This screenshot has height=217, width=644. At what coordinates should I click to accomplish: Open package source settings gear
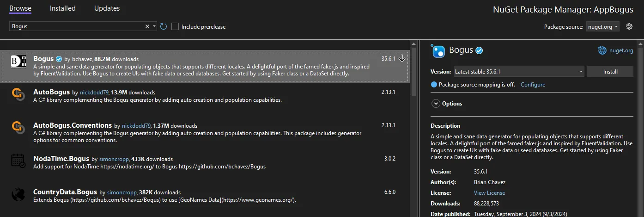click(x=629, y=26)
